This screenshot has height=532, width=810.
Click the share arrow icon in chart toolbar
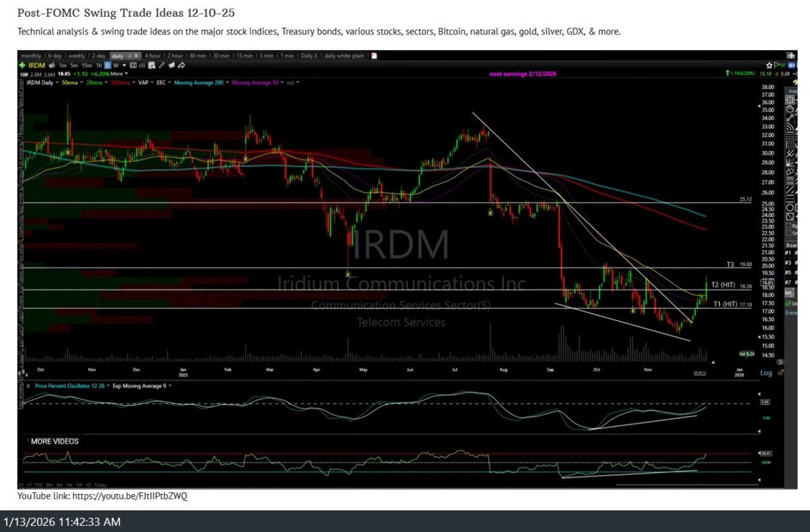(x=181, y=65)
